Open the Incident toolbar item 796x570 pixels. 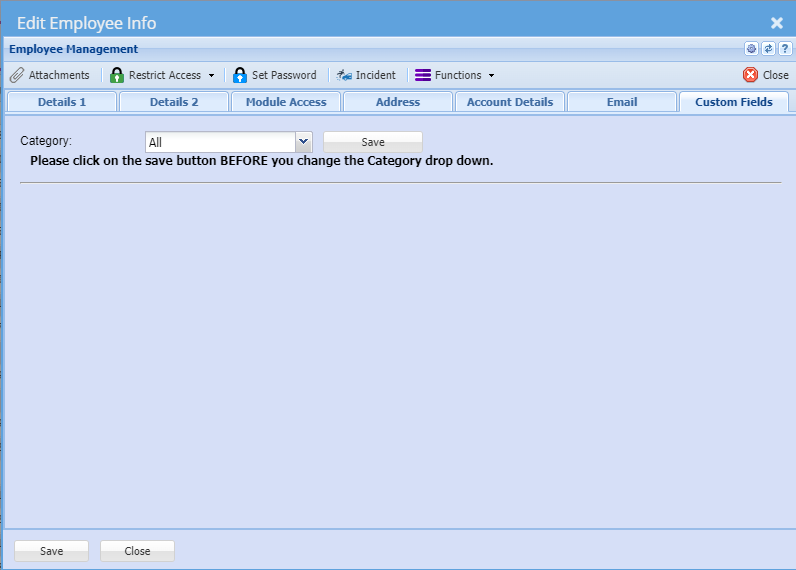366,75
